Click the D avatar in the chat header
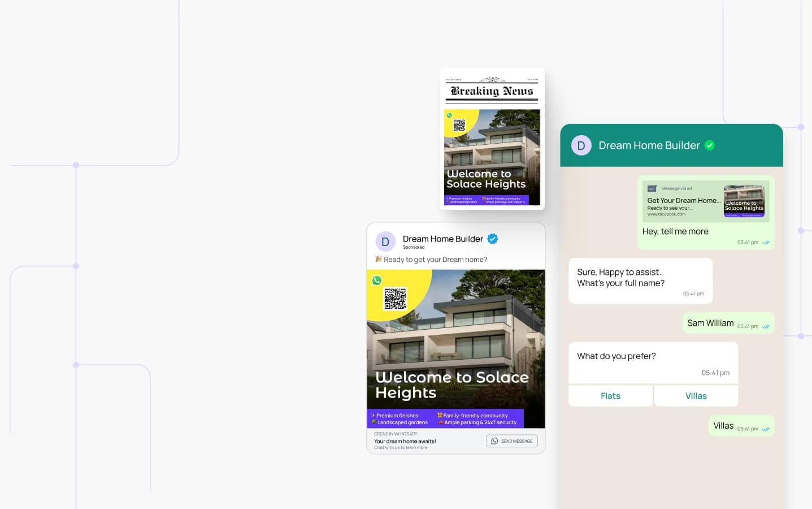The width and height of the screenshot is (812, 509). pos(581,145)
